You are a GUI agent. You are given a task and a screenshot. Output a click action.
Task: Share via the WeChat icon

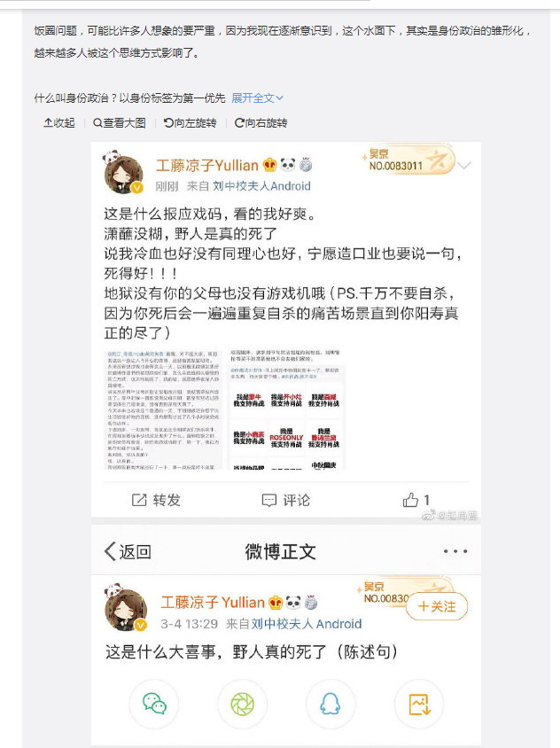(154, 704)
